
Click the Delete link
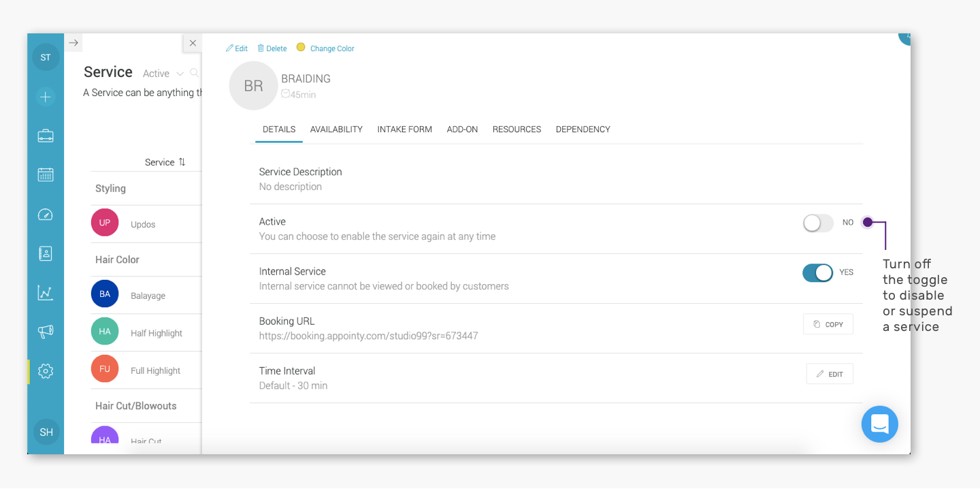[272, 48]
